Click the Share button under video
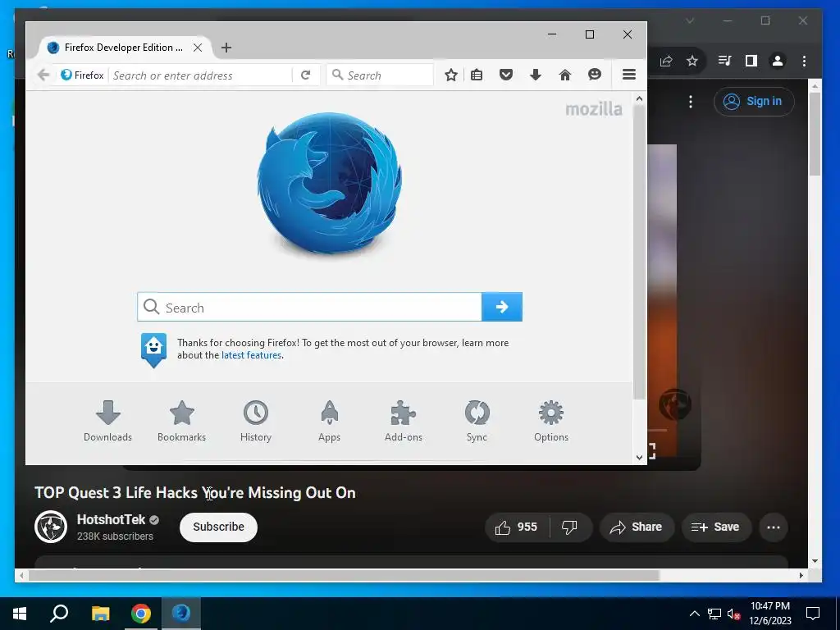The image size is (840, 630). click(636, 527)
